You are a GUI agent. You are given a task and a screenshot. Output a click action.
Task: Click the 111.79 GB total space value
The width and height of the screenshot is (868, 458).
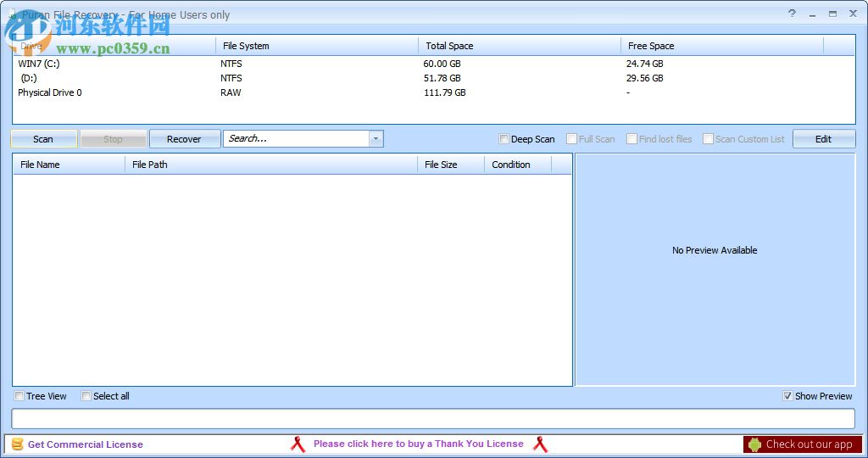coord(444,92)
